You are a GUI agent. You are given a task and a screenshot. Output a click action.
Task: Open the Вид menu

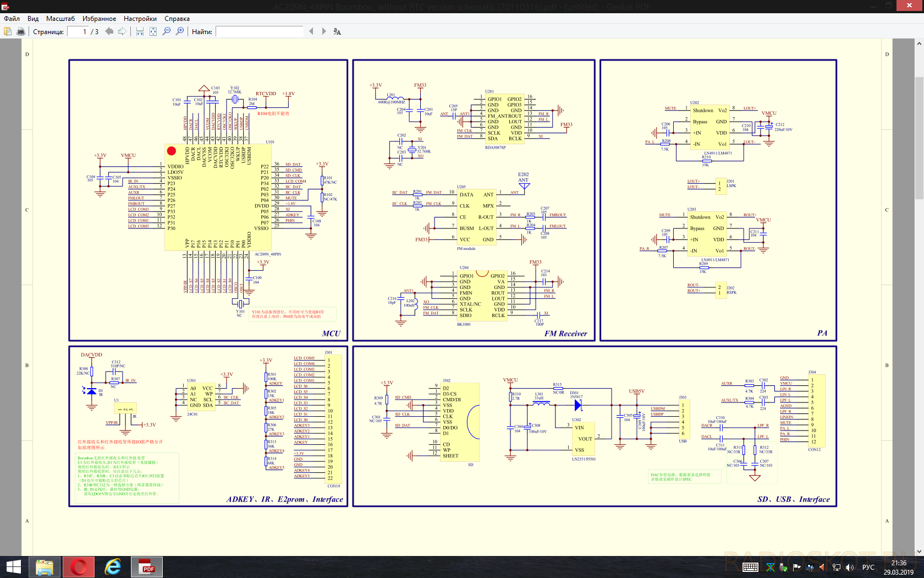[33, 19]
